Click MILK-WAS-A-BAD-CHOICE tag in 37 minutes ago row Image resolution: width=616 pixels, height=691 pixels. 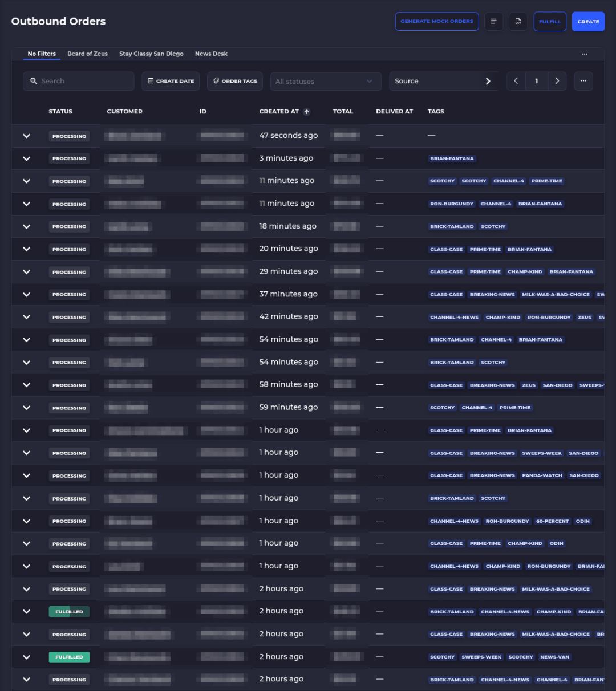click(556, 295)
